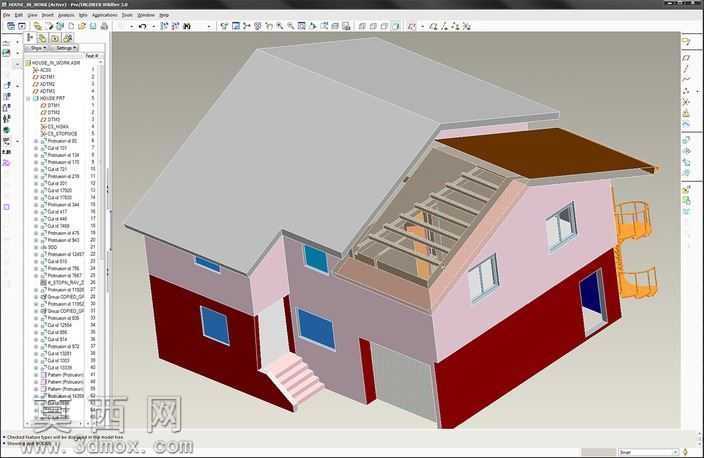Click the Undo arrow icon

tap(143, 26)
